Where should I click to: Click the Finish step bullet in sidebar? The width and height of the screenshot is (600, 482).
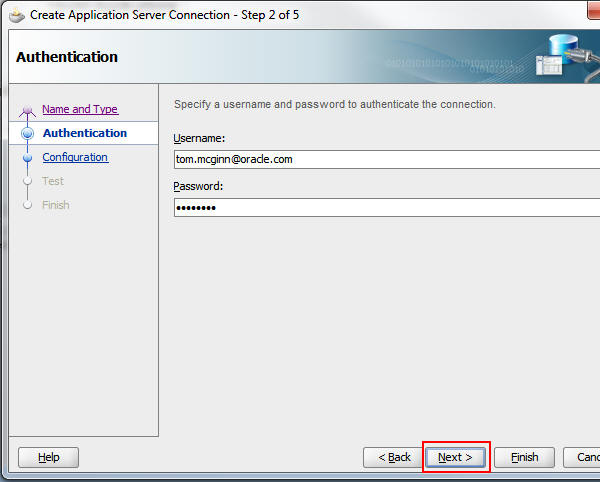click(27, 205)
